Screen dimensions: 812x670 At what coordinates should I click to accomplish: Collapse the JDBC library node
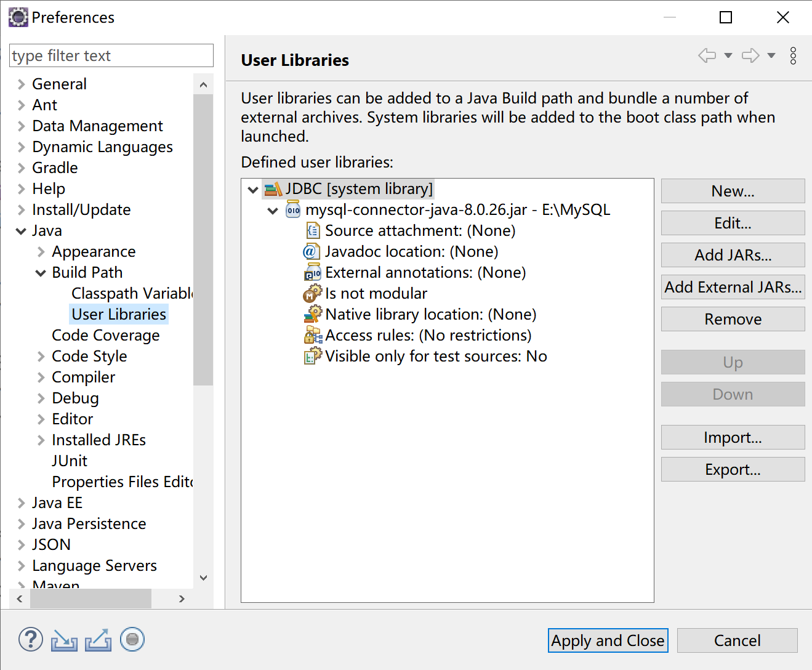pyautogui.click(x=252, y=189)
